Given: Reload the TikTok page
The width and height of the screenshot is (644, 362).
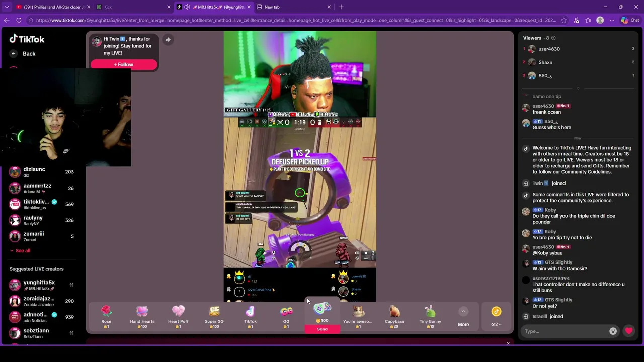Looking at the screenshot, I should point(19,20).
